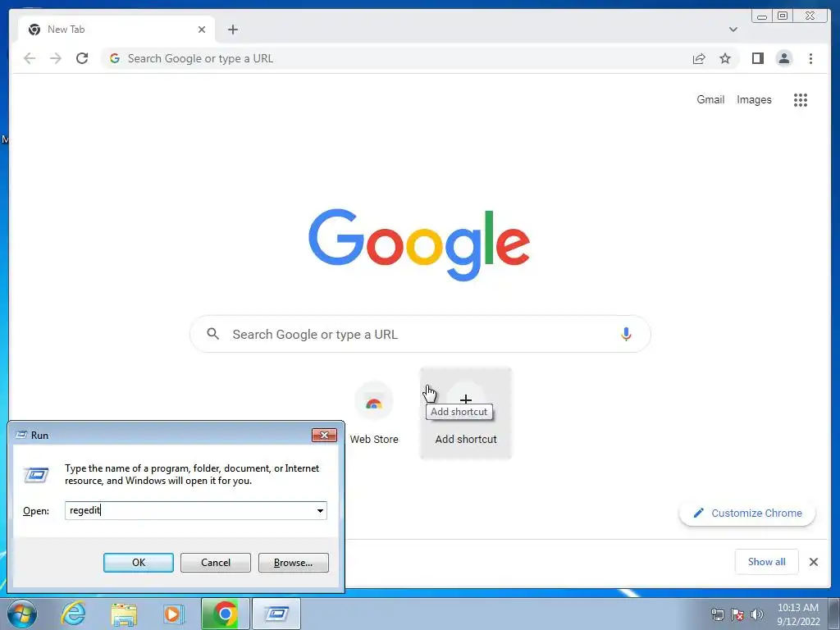This screenshot has width=840, height=630.
Task: Open Chrome's three-dot menu
Action: click(810, 58)
